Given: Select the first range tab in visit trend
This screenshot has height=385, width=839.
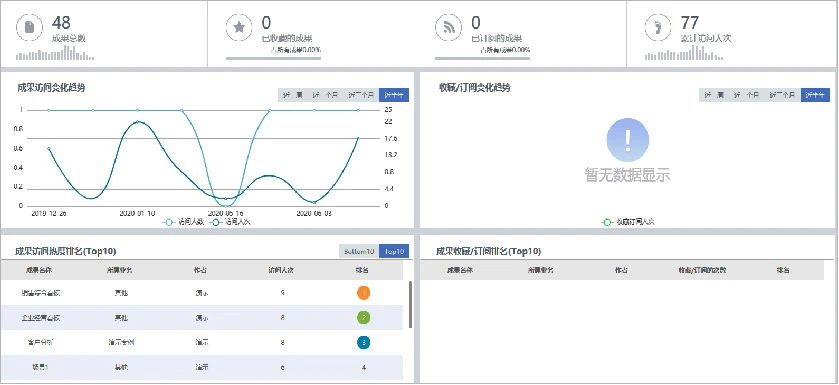Looking at the screenshot, I should click(293, 95).
